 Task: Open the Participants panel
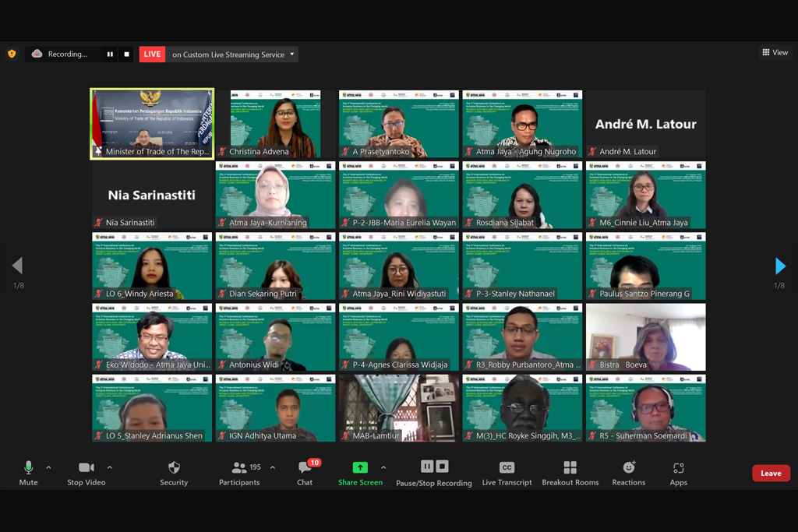click(239, 472)
